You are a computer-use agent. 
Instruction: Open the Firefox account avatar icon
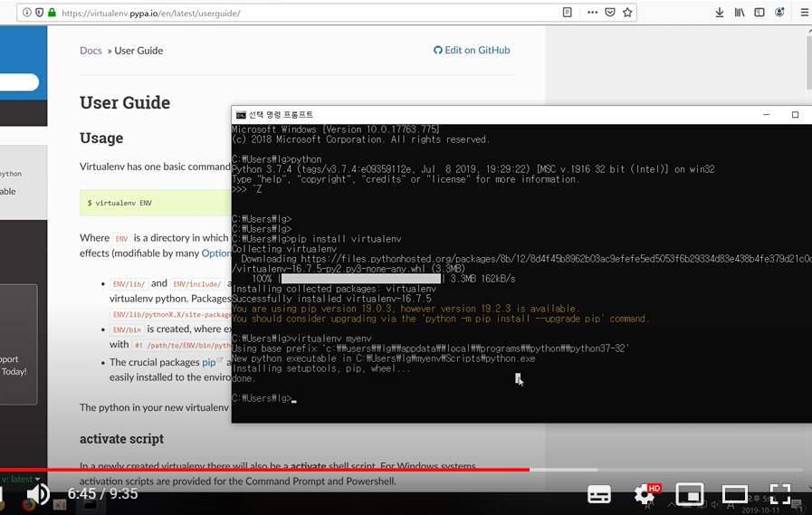tap(779, 13)
